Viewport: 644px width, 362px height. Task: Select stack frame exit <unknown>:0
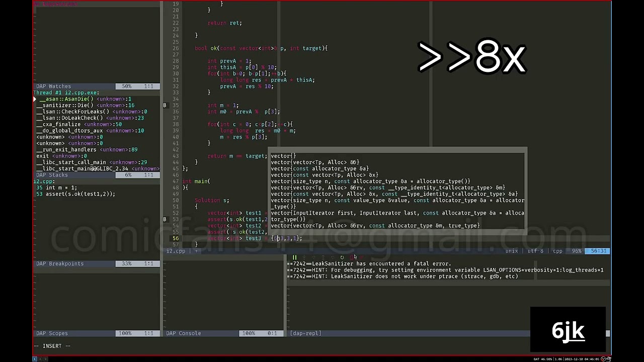click(61, 156)
